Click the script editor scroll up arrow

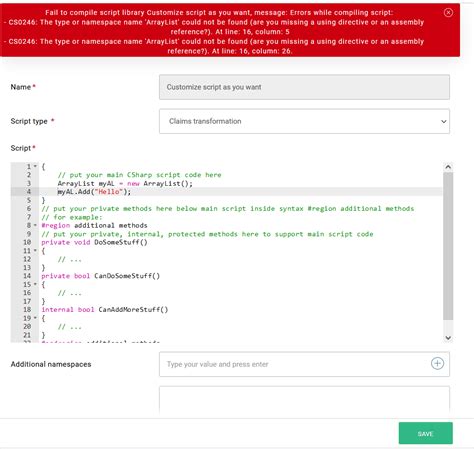tap(448, 167)
